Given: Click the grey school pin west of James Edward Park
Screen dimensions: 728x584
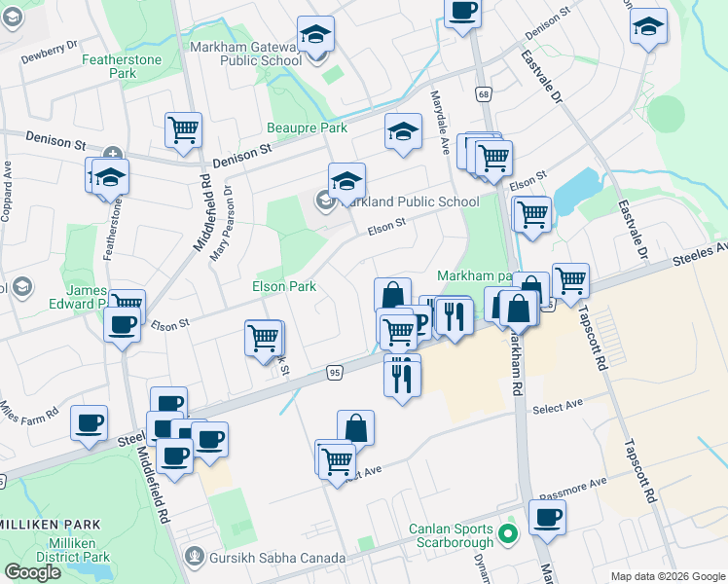Looking at the screenshot, I should coord(21,287).
